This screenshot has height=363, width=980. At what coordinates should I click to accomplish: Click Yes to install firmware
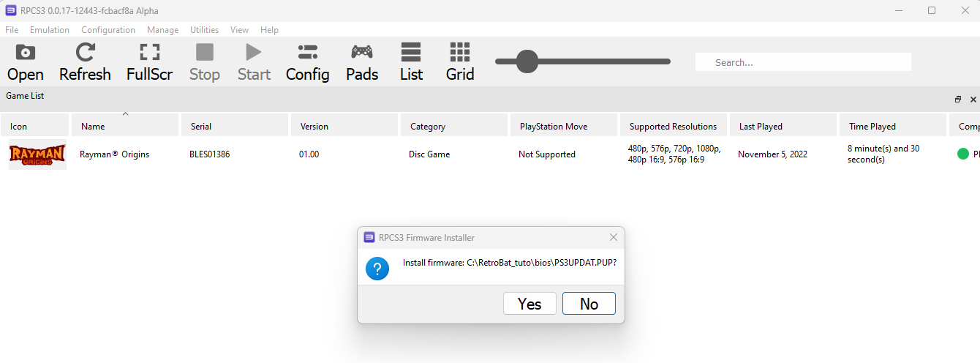click(x=529, y=304)
